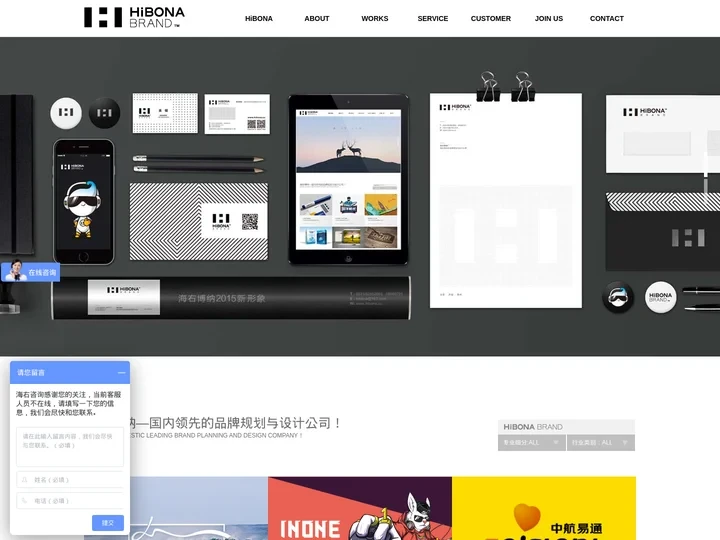Open the INONE rabbit portfolio thumbnail
The height and width of the screenshot is (540, 720).
coord(360,508)
